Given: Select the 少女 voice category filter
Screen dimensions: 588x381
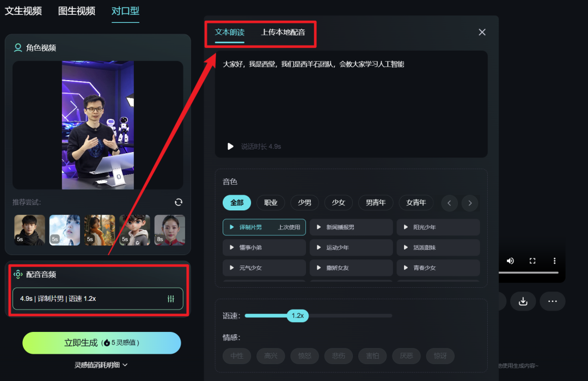Looking at the screenshot, I should (x=338, y=203).
